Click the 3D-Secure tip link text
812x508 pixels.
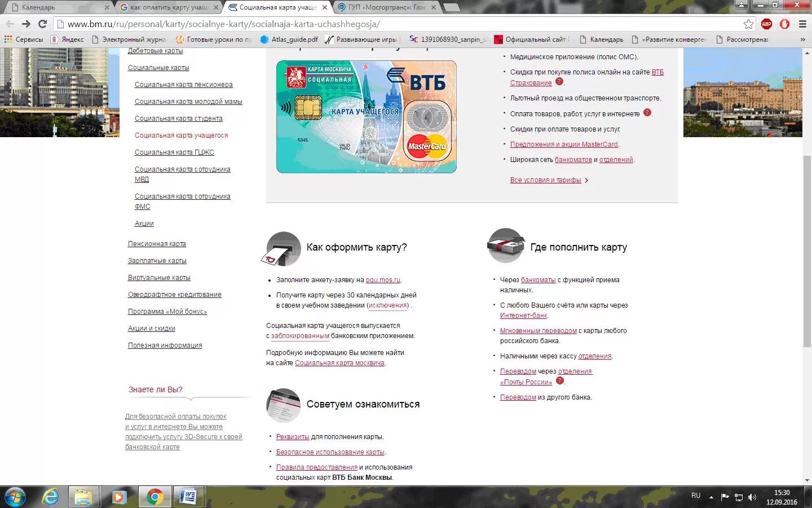pyautogui.click(x=183, y=432)
